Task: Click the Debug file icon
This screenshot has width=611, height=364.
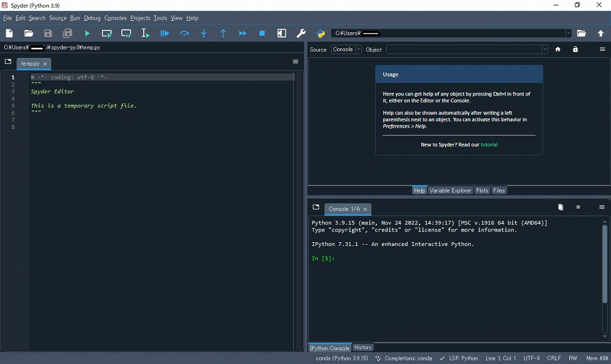Action: tap(165, 33)
